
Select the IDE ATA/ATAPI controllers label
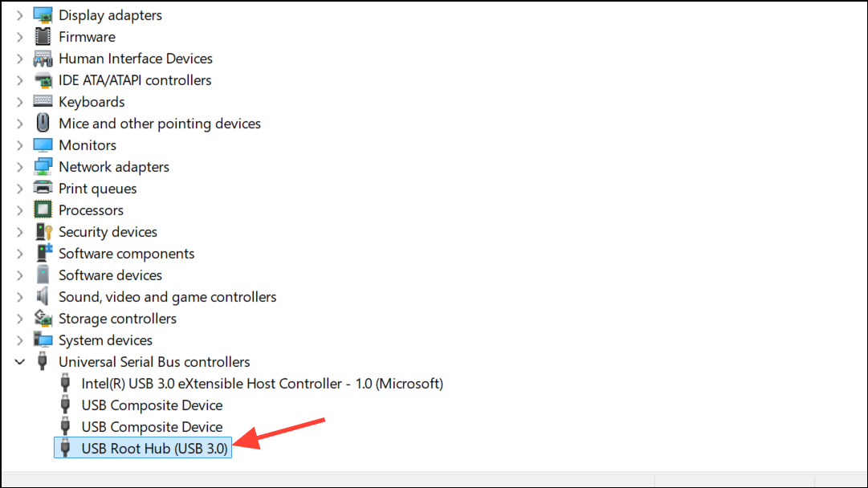tap(135, 80)
